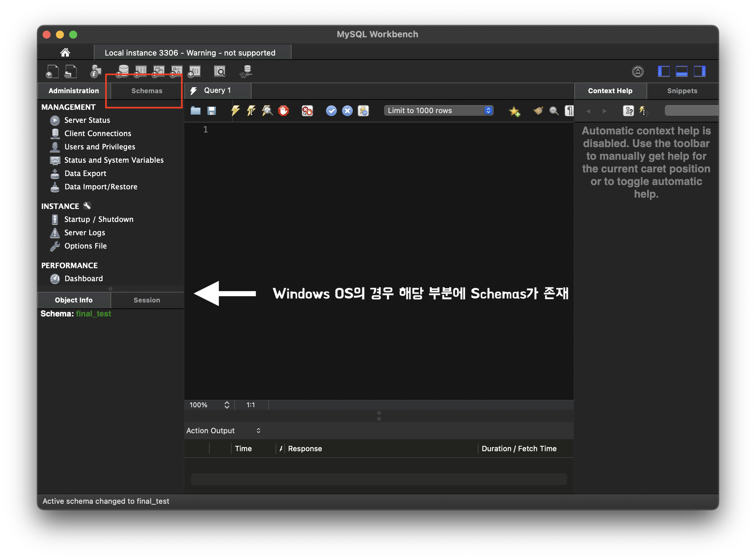This screenshot has height=559, width=756.
Task: Click the reconnect to DBMS icon
Action: coord(246,72)
